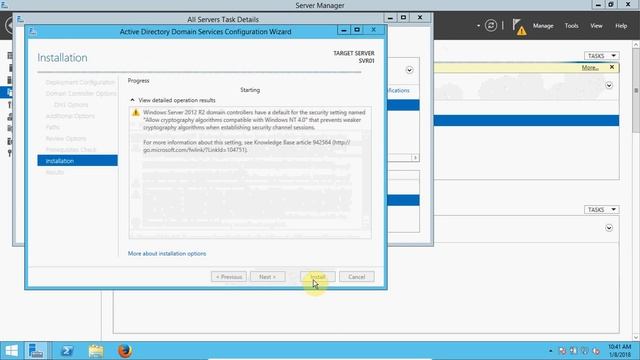
Task: Close the All Servers Task Details window
Action: pyautogui.click(x=420, y=18)
